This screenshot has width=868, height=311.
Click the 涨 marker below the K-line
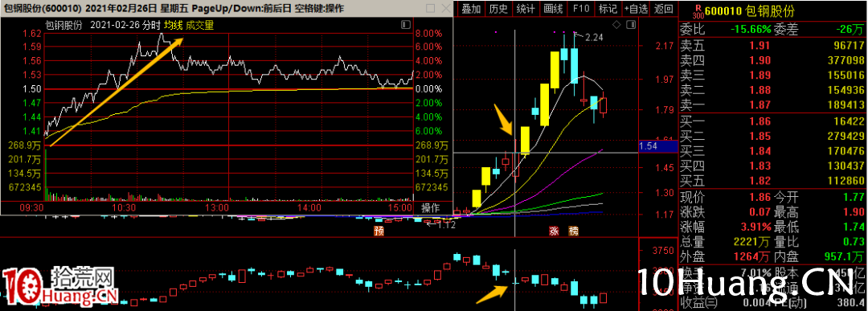click(554, 231)
